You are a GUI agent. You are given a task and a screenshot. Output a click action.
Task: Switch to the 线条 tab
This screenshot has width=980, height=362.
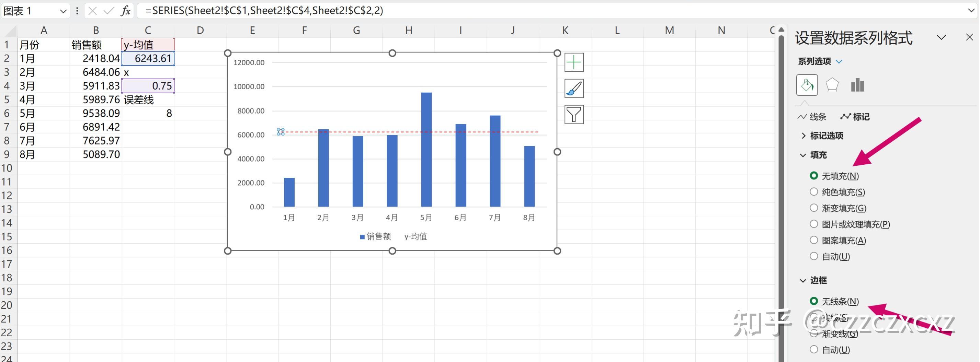point(812,117)
